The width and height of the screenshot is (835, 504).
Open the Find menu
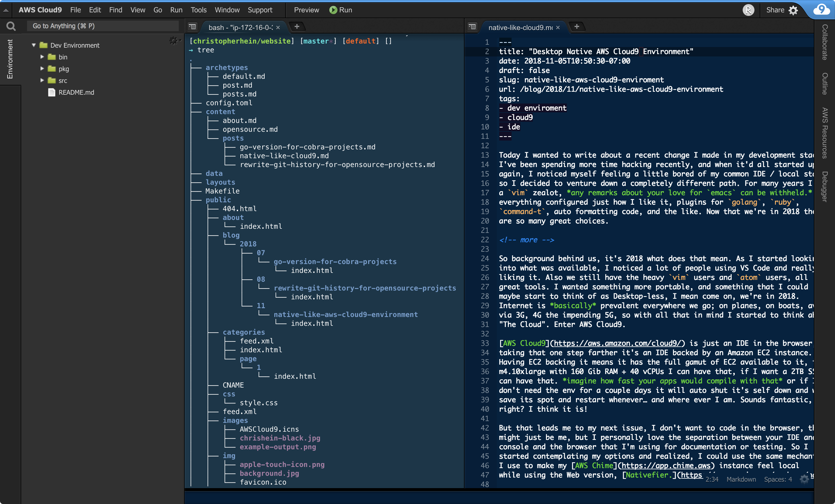tap(116, 10)
